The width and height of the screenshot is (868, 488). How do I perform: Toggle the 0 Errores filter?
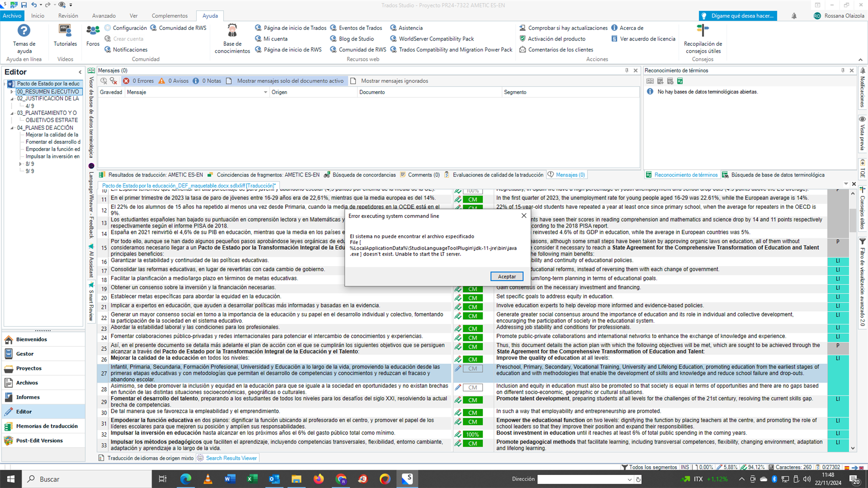138,81
